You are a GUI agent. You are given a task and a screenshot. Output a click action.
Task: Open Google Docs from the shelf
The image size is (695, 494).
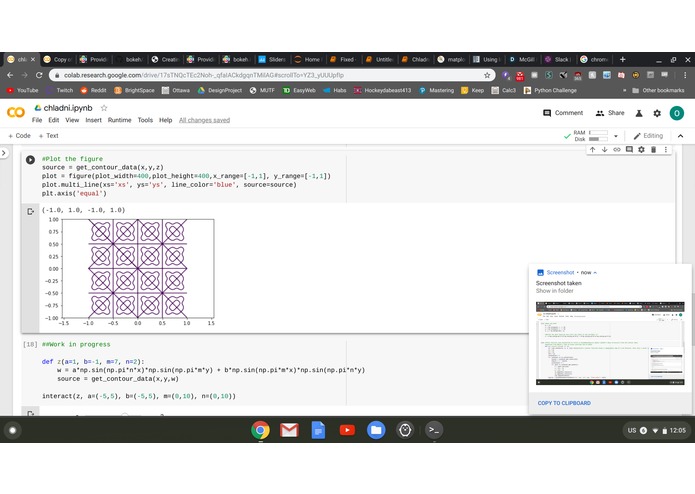click(318, 430)
